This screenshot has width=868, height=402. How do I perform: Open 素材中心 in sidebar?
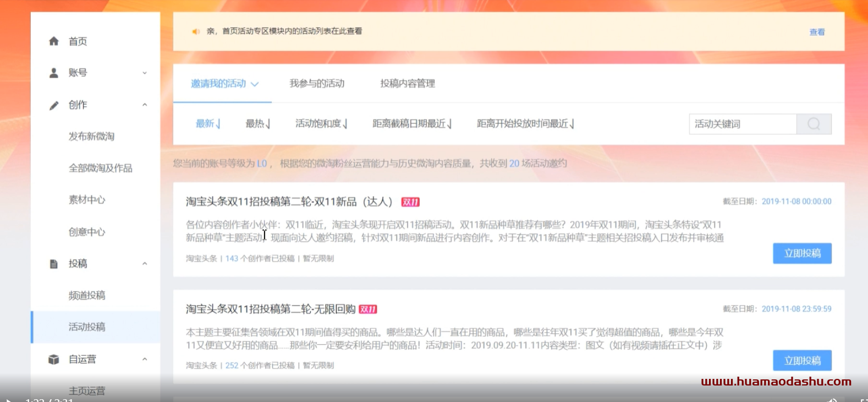point(87,200)
